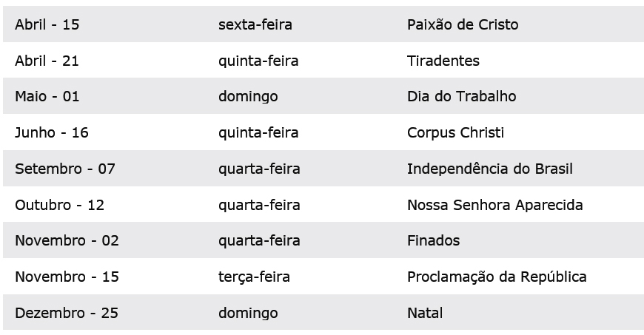Click the "Corpus Christi" holiday name
The height and width of the screenshot is (335, 644).
[x=455, y=133]
